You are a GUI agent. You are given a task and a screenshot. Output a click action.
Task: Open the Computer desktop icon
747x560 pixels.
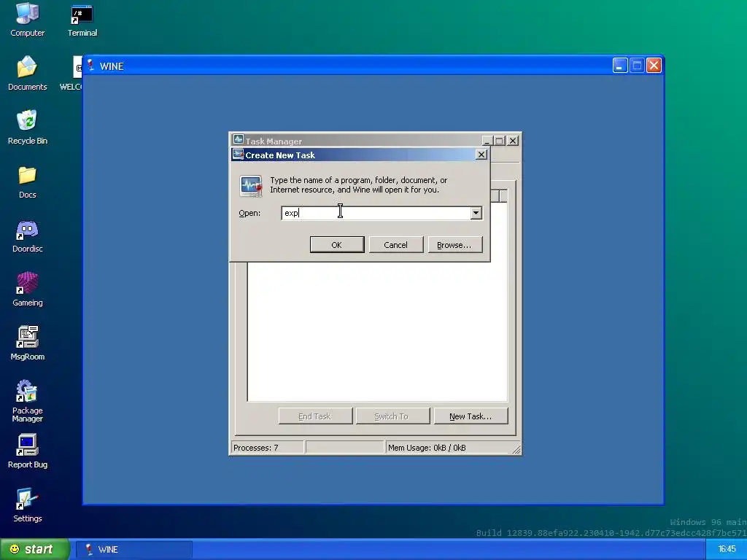click(x=27, y=19)
